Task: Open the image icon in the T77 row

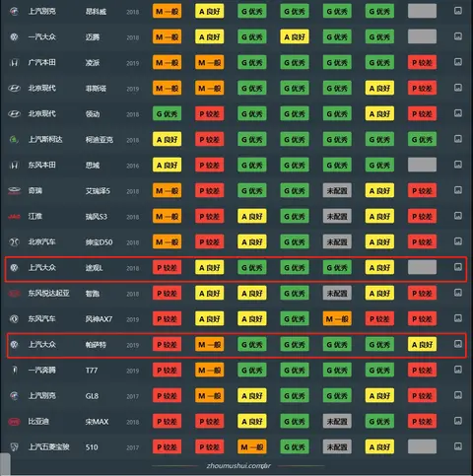Action: coord(458,370)
